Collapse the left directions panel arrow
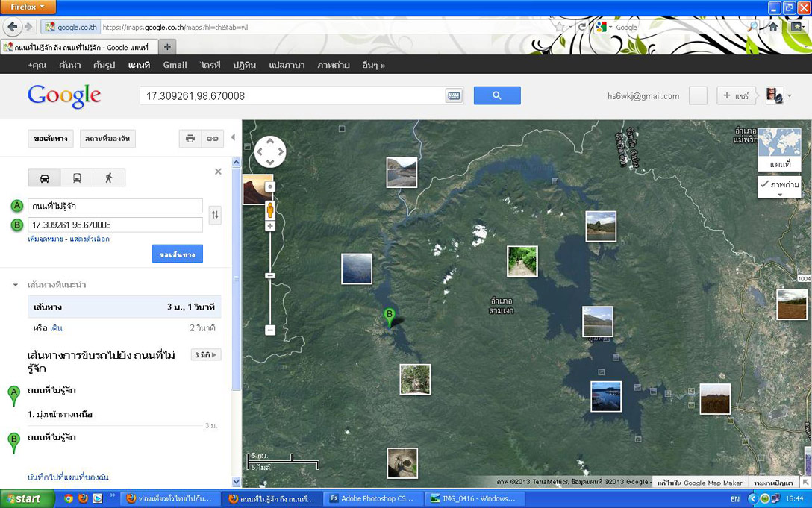812x508 pixels. click(233, 138)
